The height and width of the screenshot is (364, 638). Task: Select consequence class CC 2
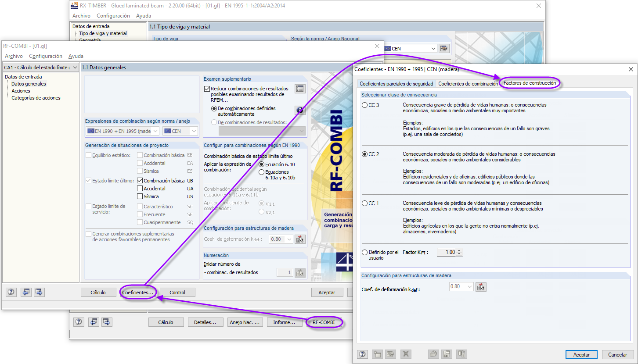point(365,154)
